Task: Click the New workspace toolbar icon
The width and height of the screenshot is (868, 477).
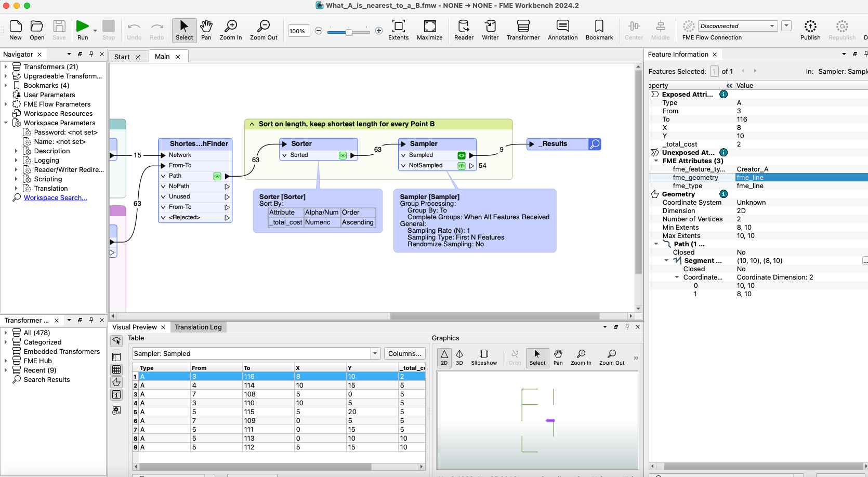Action: 16,30
